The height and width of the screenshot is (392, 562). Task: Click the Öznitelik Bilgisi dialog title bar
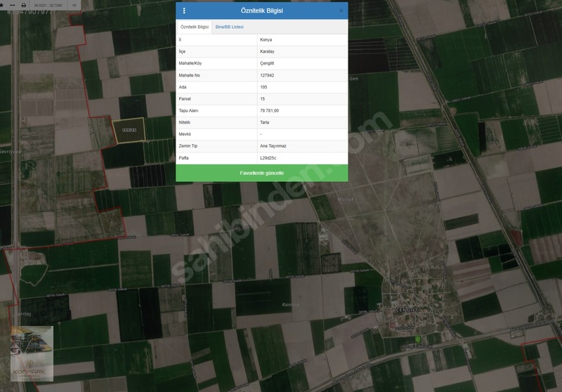point(261,11)
